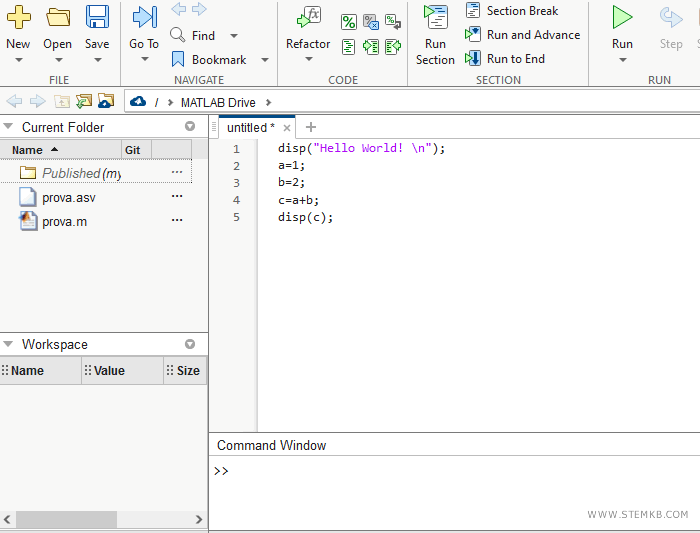
Task: Click Run to End
Action: click(505, 59)
